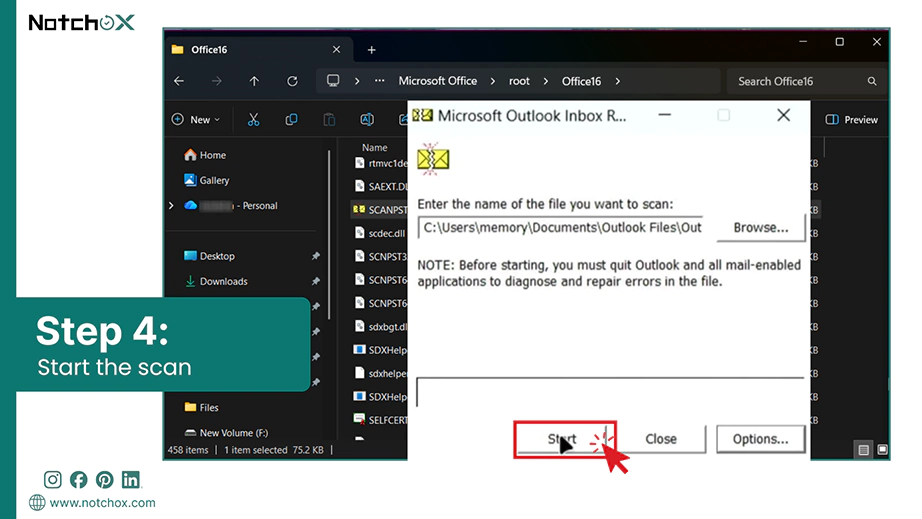Open Instagram icon link
This screenshot has width=922, height=519.
pos(52,480)
